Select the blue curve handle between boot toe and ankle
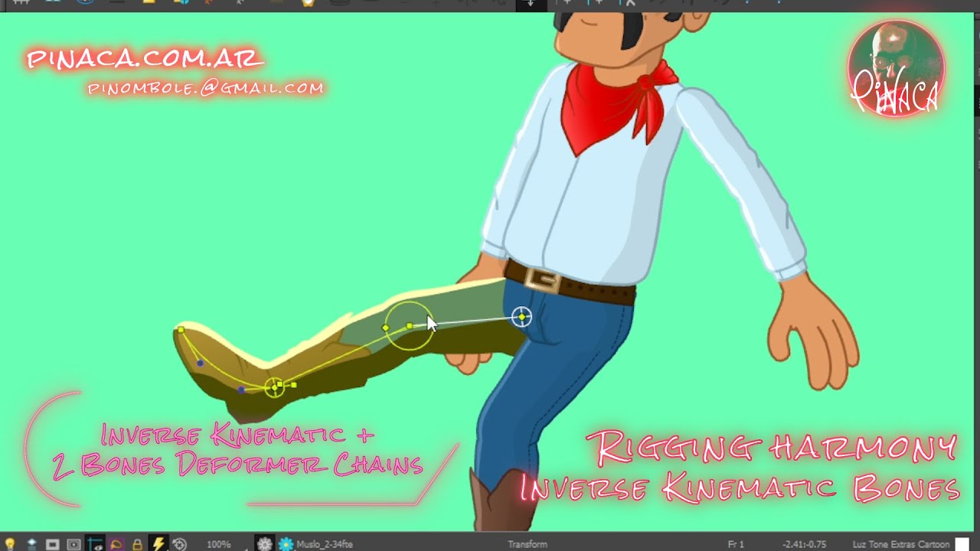Viewport: 980px width, 551px height. [201, 363]
